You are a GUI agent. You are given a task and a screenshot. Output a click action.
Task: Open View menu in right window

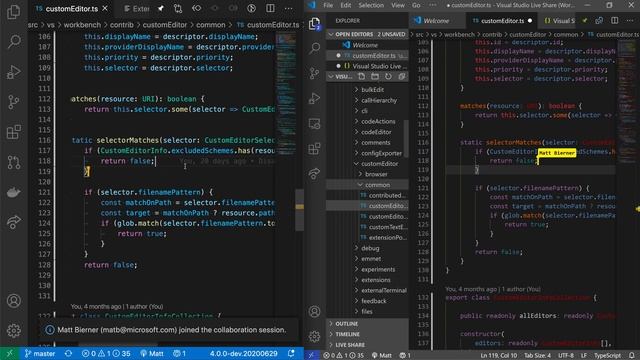coord(398,5)
